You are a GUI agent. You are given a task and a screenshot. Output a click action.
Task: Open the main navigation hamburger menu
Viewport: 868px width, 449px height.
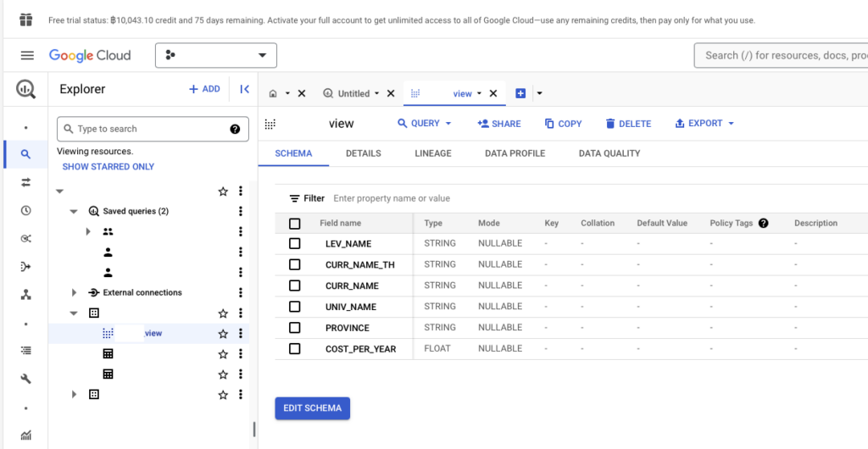pyautogui.click(x=27, y=56)
